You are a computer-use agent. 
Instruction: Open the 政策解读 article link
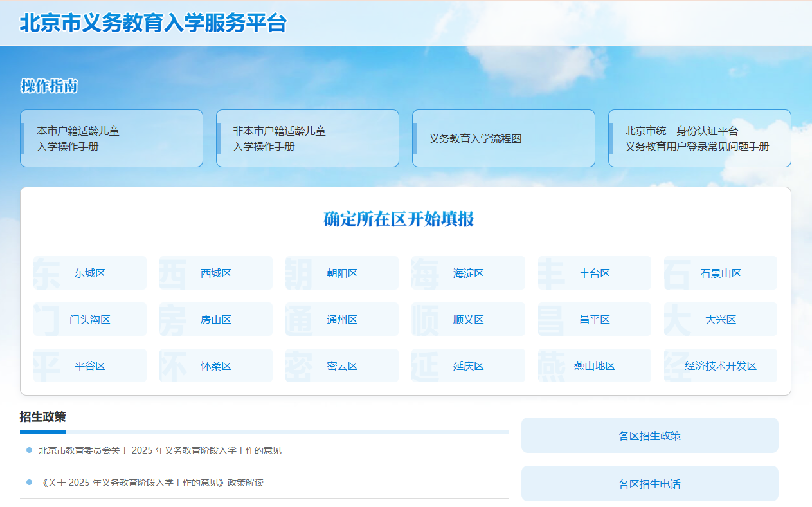151,483
